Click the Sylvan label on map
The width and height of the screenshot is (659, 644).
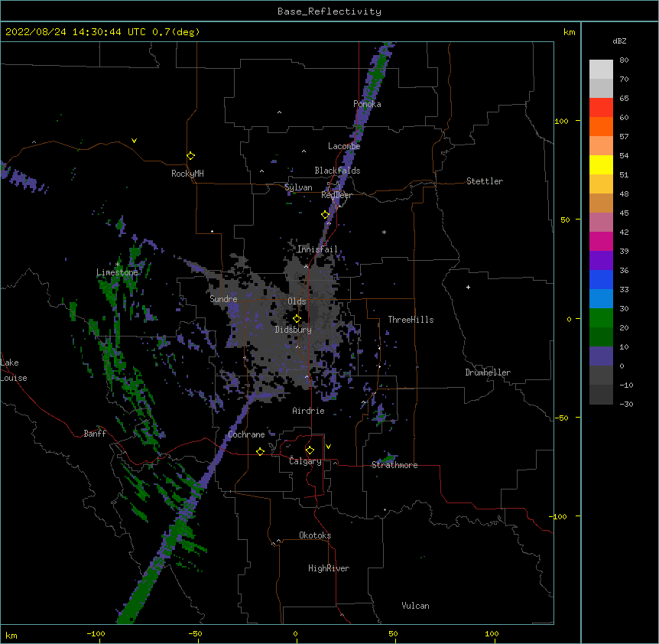click(298, 187)
